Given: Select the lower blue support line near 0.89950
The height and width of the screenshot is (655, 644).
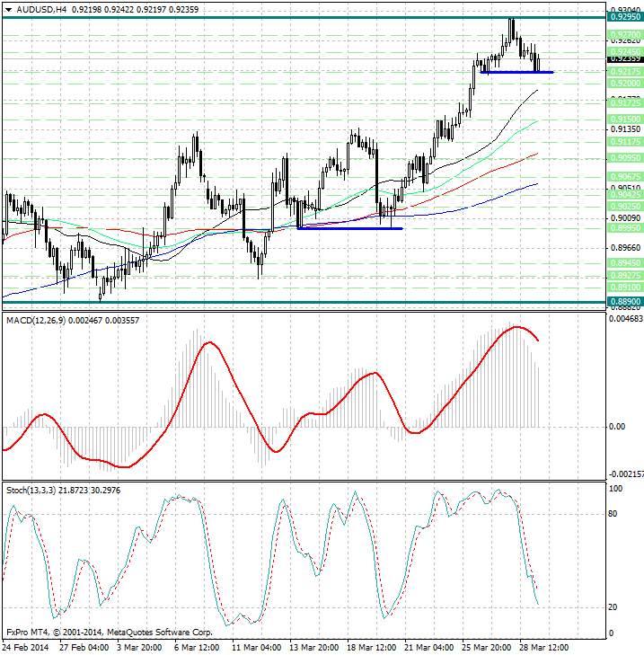Looking at the screenshot, I should [x=349, y=228].
